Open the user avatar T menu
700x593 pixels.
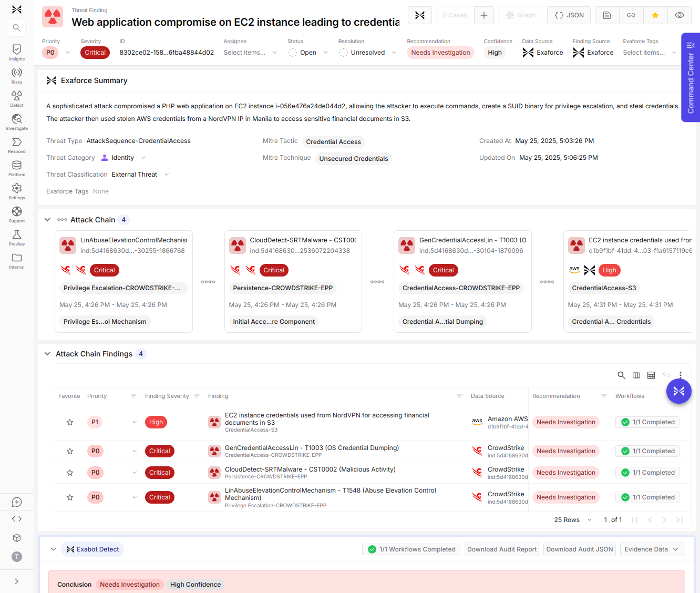(17, 557)
